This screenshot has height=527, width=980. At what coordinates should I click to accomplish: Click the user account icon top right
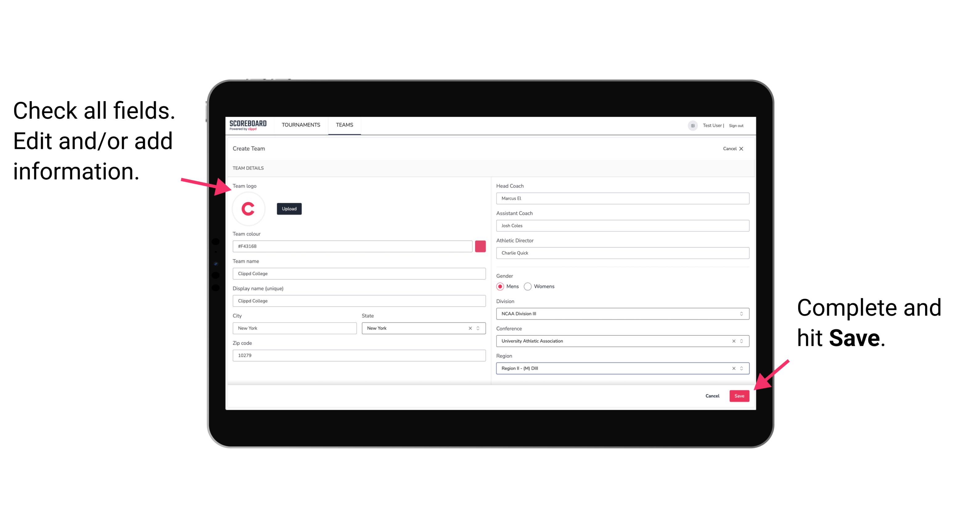coord(690,125)
